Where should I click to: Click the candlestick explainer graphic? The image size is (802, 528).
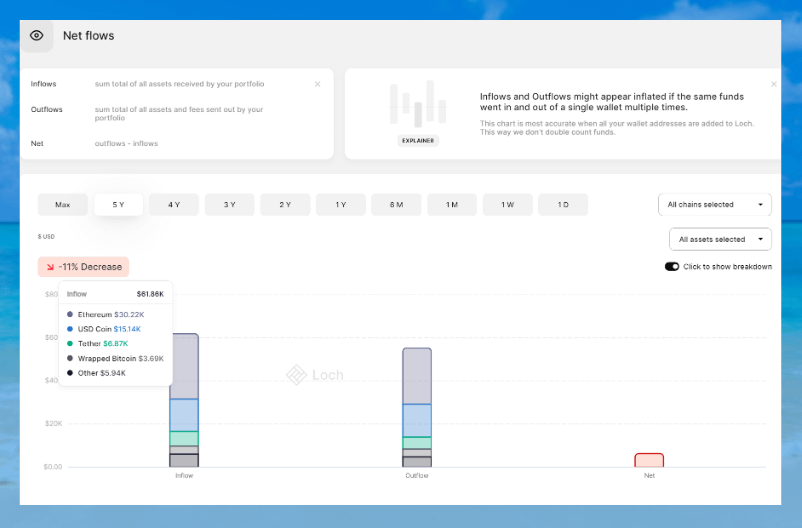coord(418,105)
